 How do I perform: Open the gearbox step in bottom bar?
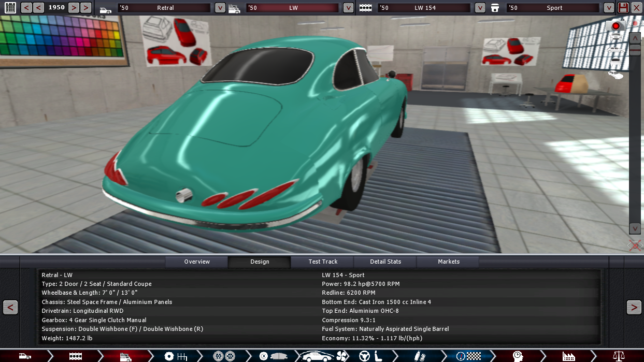pos(176,356)
